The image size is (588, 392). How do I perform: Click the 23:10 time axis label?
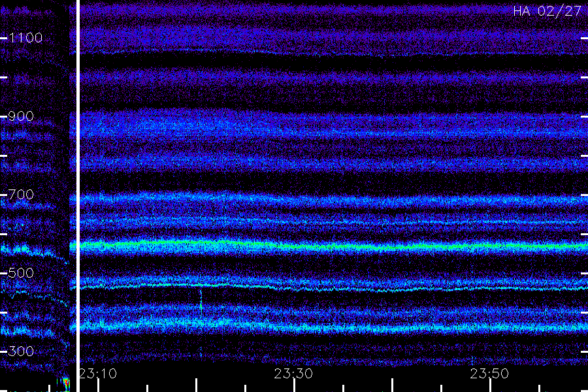pos(98,374)
